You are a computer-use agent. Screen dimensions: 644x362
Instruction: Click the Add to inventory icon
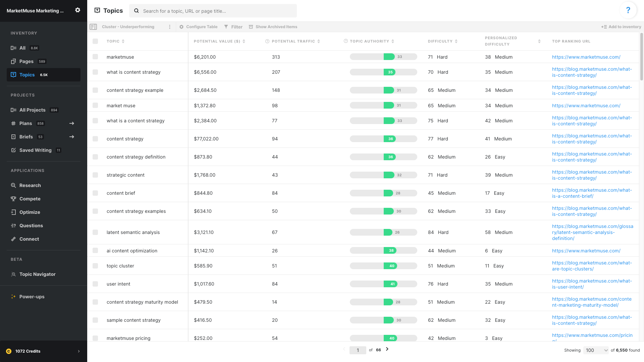pyautogui.click(x=604, y=27)
